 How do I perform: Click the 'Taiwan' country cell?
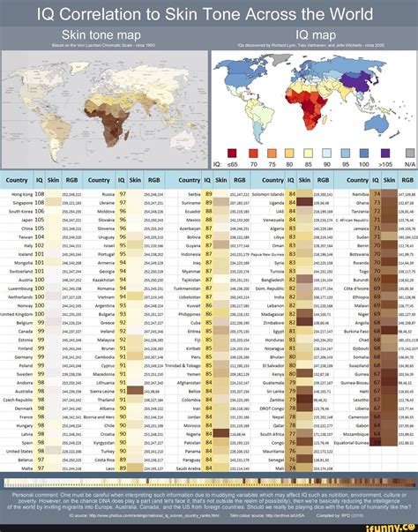(26, 237)
